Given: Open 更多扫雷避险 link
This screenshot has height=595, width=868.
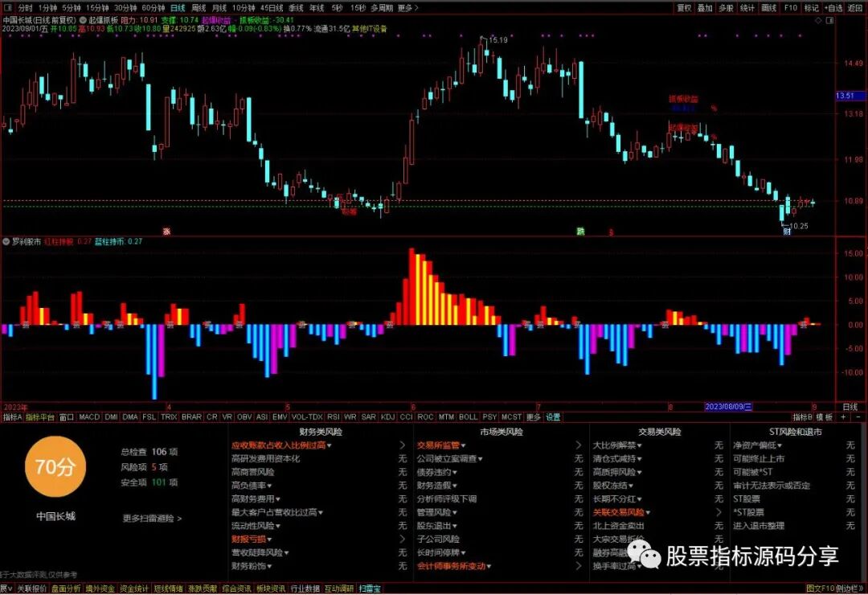Looking at the screenshot, I should tap(152, 519).
